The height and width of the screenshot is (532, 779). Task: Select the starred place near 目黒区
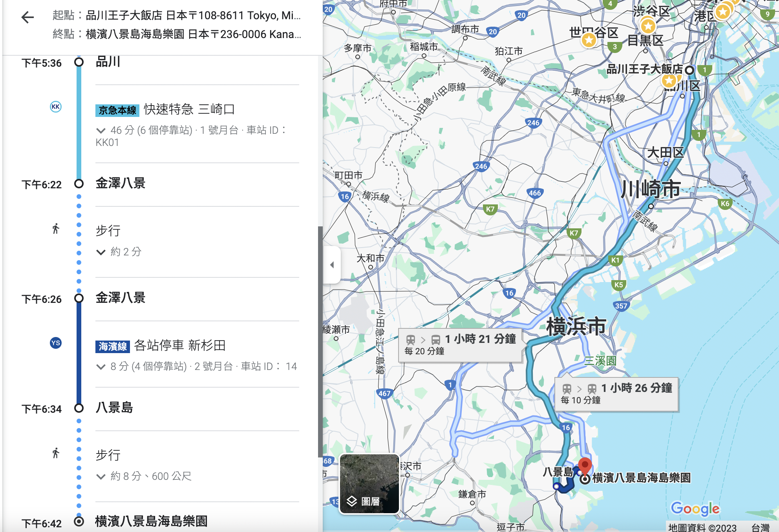click(648, 27)
